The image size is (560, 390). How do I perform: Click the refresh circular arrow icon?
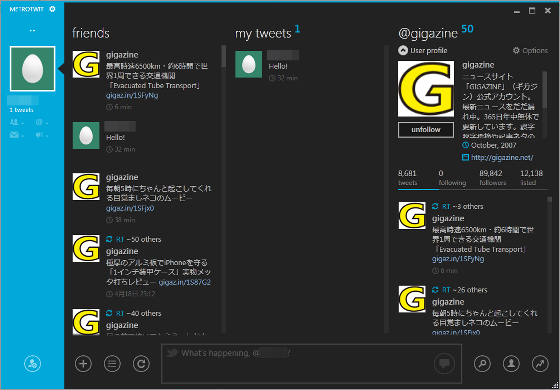click(x=141, y=364)
